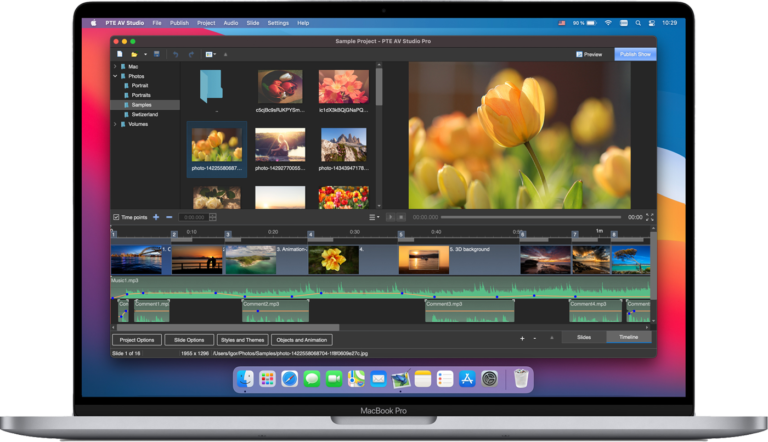
Task: Open Notes in the Dock
Action: tap(423, 379)
